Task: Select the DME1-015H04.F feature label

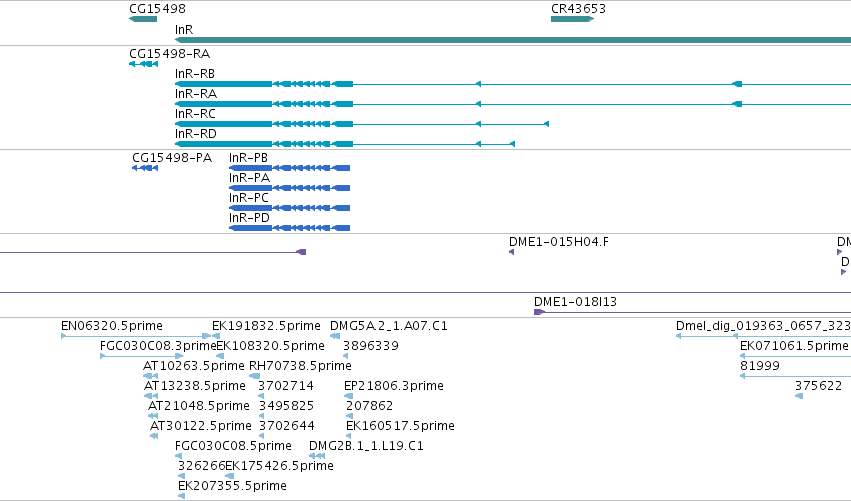Action: pos(558,242)
